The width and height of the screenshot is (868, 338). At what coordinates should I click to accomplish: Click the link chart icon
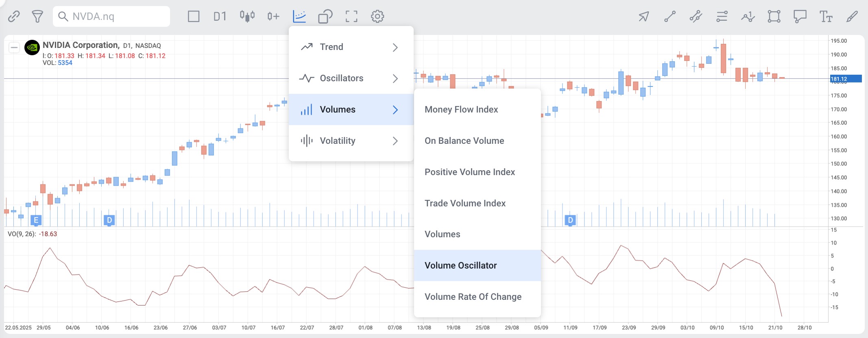click(x=14, y=17)
